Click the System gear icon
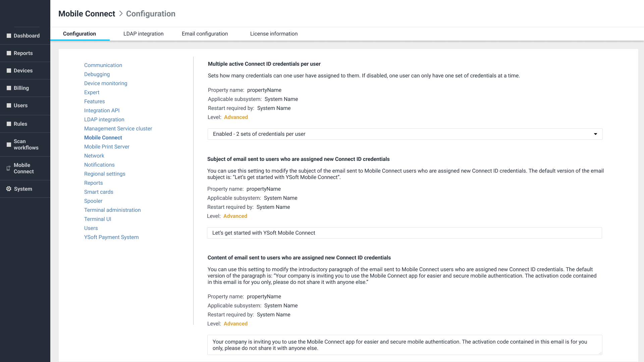The width and height of the screenshot is (644, 362). coord(9,189)
